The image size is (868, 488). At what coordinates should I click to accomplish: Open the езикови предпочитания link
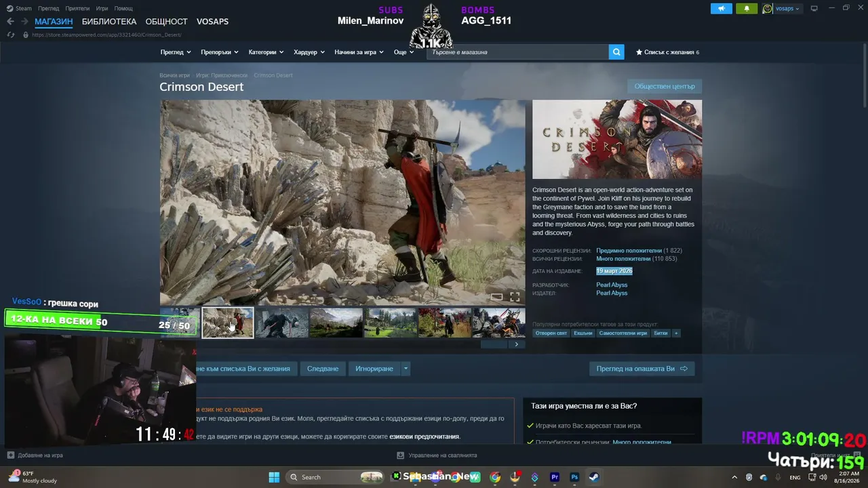click(425, 436)
